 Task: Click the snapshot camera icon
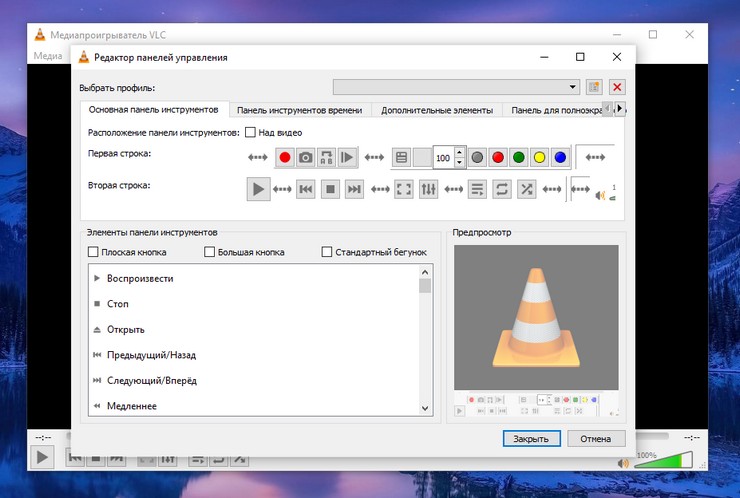tap(305, 157)
